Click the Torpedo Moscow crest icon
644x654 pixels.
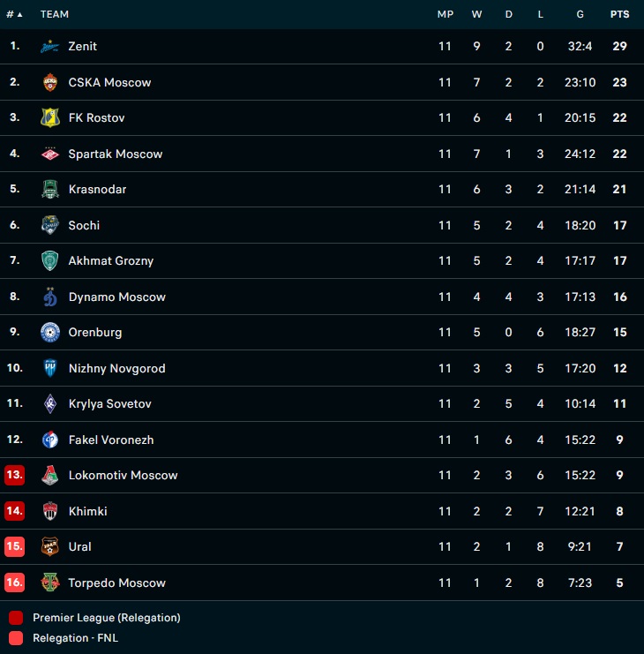click(50, 583)
